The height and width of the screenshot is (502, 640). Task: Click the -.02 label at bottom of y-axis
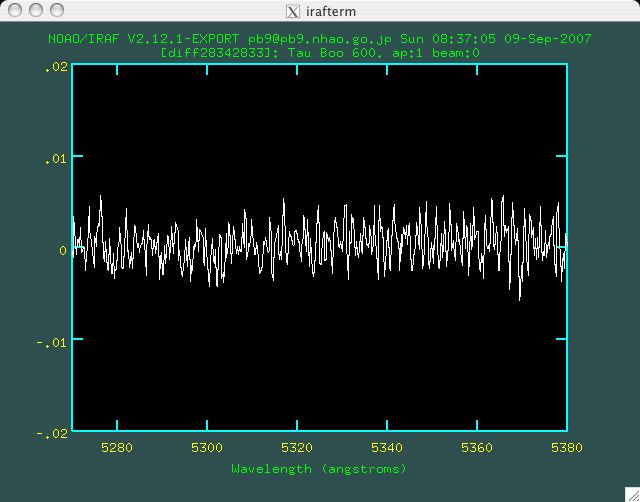54,433
